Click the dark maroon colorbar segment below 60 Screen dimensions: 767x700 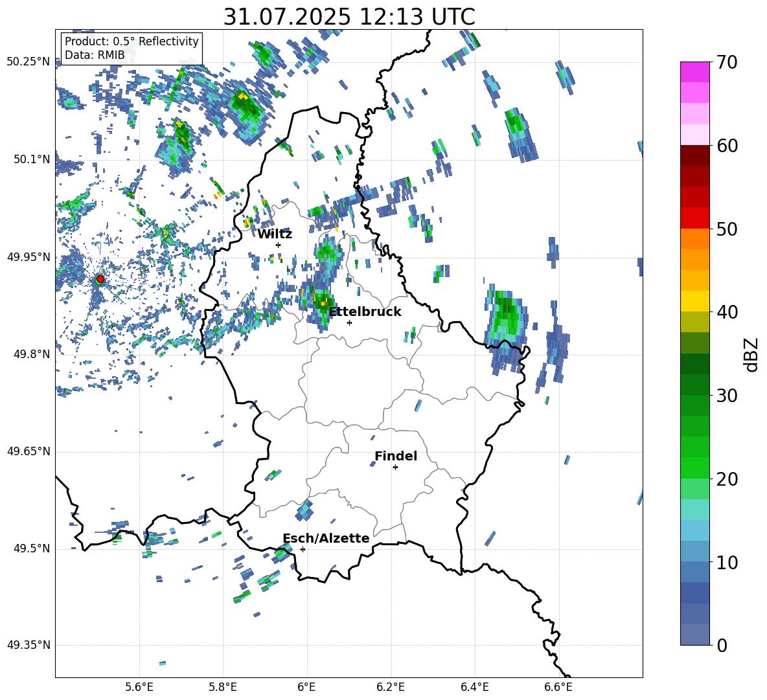695,155
